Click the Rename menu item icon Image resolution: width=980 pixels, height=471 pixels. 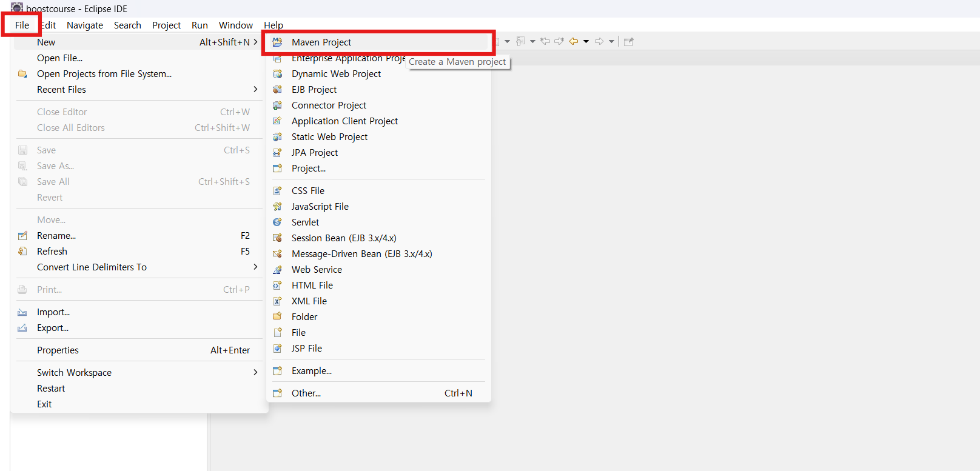point(22,236)
